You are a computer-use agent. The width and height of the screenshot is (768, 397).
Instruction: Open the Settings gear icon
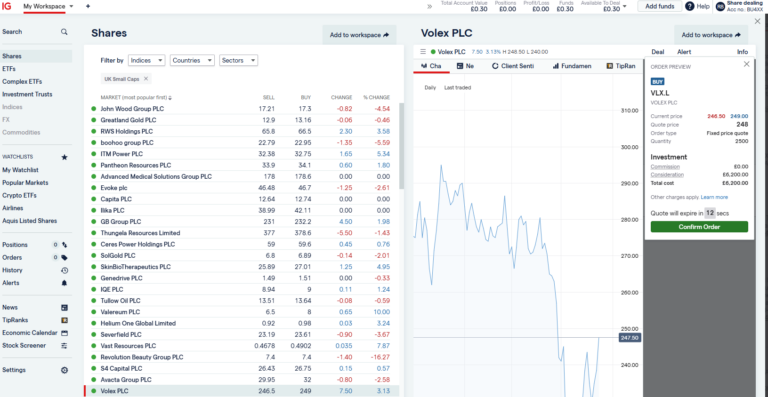(64, 370)
